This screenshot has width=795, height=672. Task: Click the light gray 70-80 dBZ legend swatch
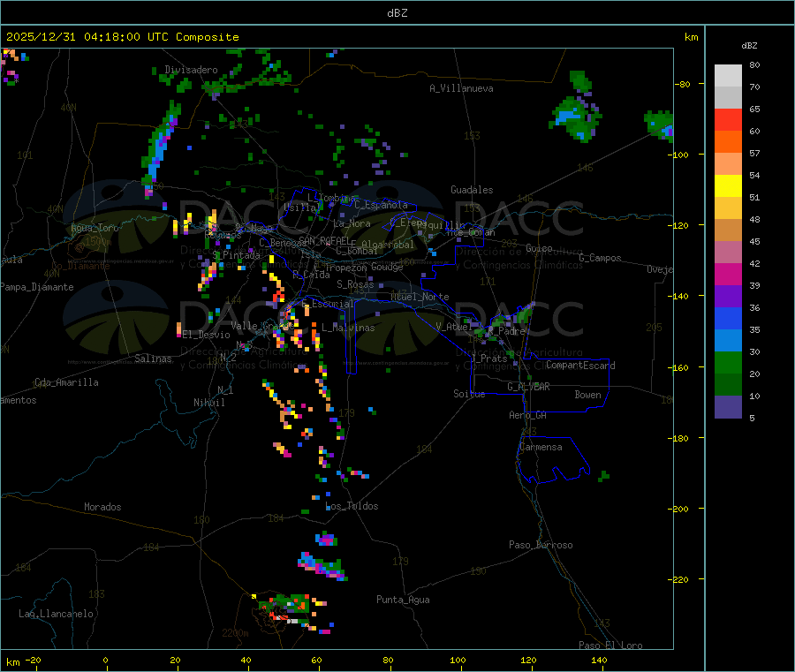tap(728, 76)
